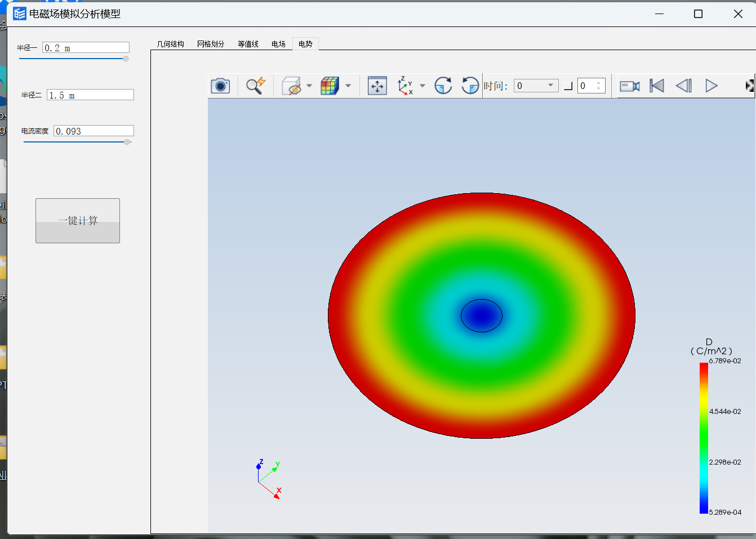The image size is (756, 539).
Task: Click the blue center of the disc plot
Action: coord(482,315)
